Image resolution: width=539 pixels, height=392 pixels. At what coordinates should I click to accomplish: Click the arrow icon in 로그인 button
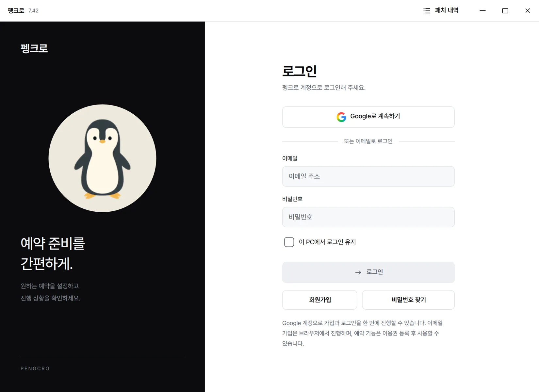tap(358, 272)
